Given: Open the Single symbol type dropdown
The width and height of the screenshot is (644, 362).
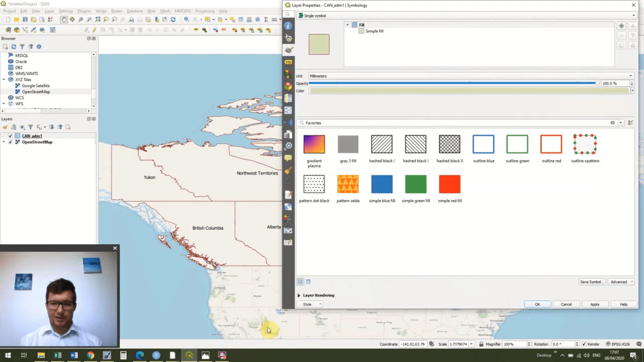Looking at the screenshot, I should (x=633, y=15).
